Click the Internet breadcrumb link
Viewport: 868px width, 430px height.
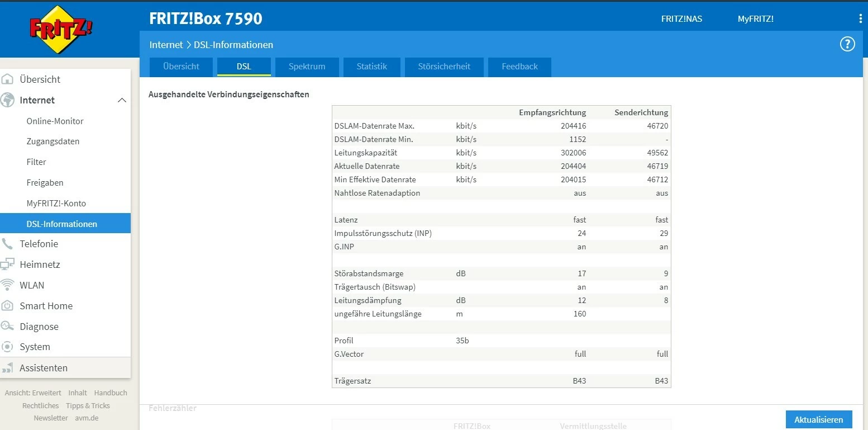click(x=166, y=45)
